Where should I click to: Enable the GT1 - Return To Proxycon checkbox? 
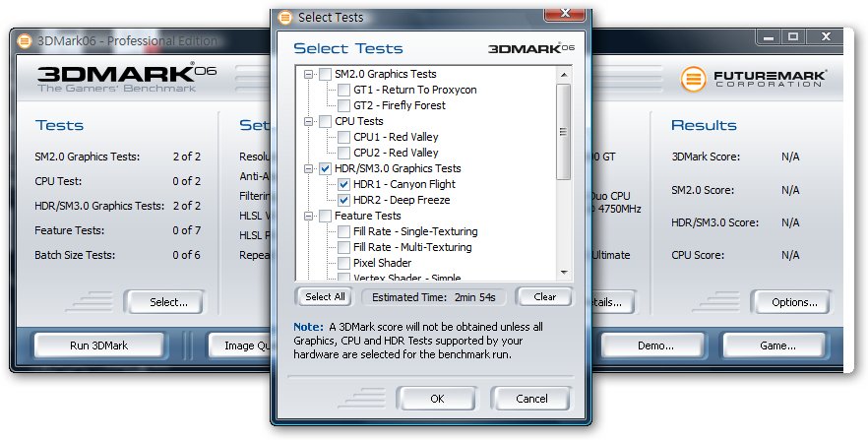coord(343,90)
